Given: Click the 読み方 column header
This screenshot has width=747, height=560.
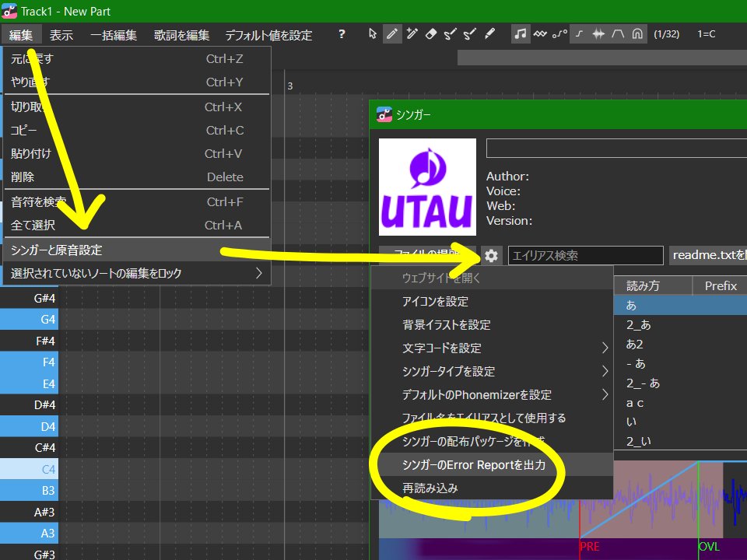Looking at the screenshot, I should click(x=652, y=285).
